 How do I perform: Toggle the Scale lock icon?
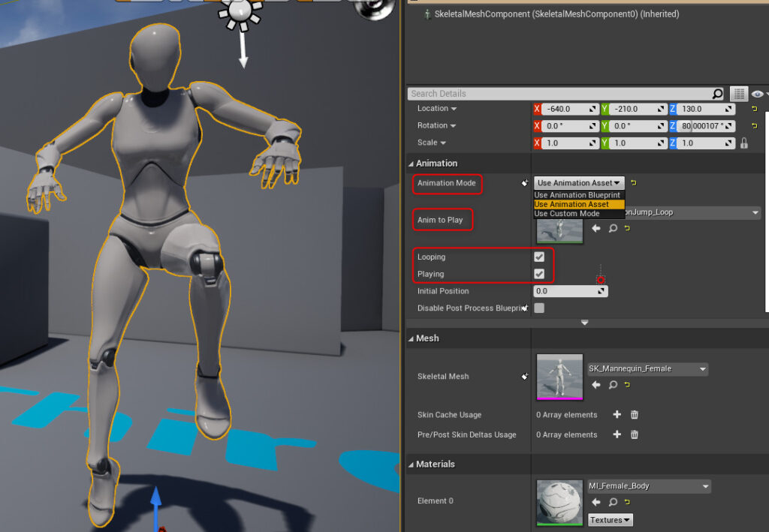tap(744, 143)
